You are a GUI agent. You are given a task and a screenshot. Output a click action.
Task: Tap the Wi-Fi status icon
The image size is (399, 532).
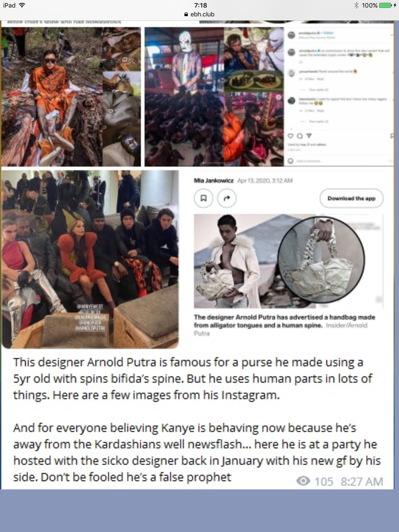(22, 5)
